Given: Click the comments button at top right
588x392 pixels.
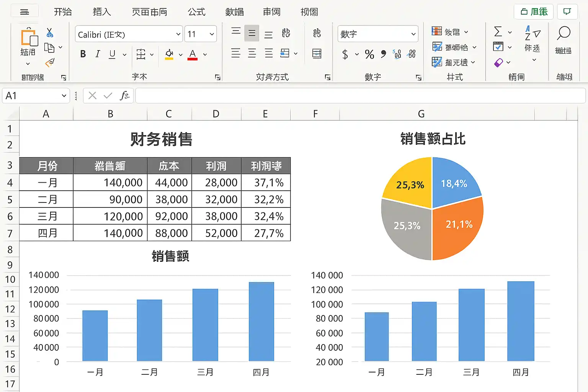Looking at the screenshot, I should (x=567, y=12).
